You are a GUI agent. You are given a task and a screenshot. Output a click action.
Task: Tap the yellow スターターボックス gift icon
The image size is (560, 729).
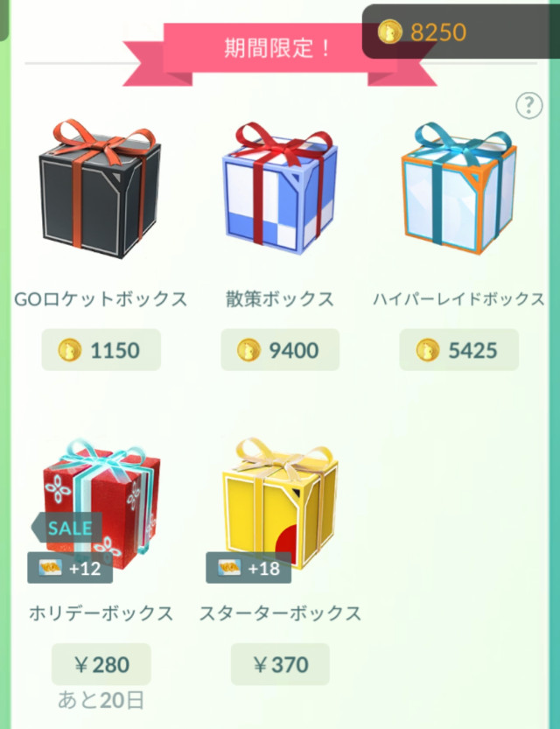tap(280, 503)
